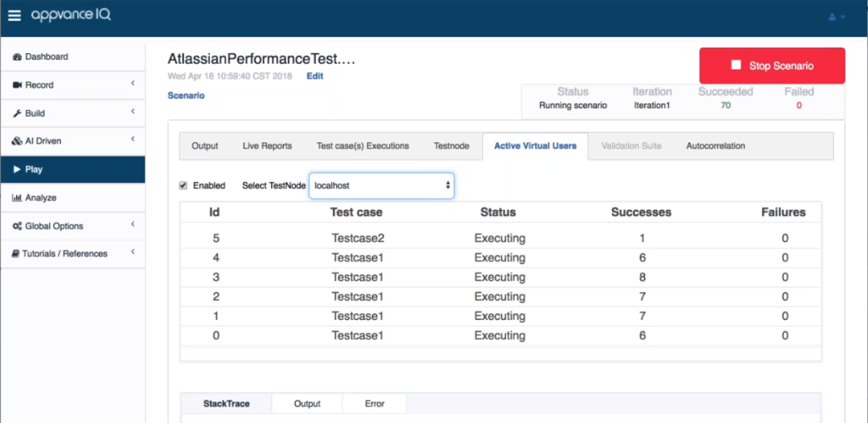868x423 pixels.
Task: Click the Id 0 cell
Action: tap(216, 335)
